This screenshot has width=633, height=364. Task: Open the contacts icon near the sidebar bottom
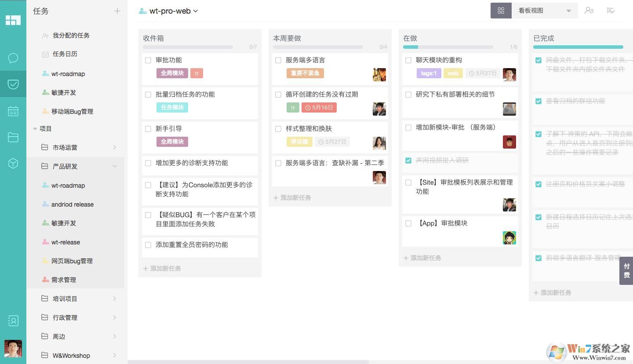click(x=13, y=321)
